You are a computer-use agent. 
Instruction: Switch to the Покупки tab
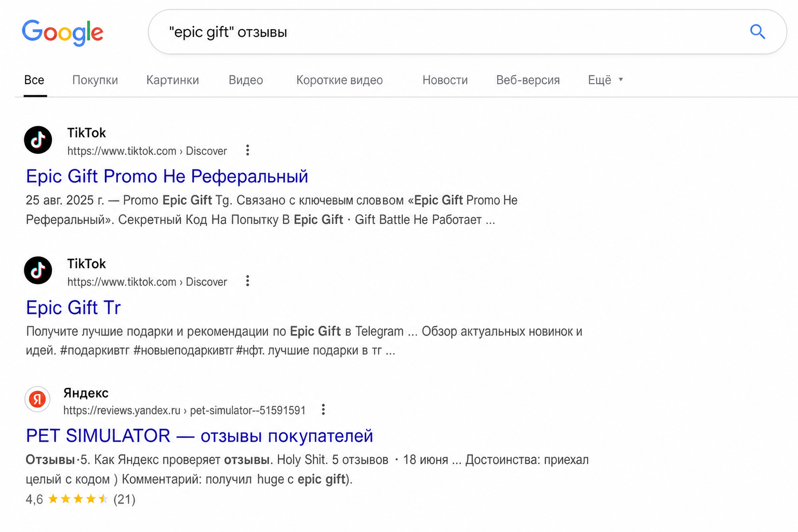(95, 80)
